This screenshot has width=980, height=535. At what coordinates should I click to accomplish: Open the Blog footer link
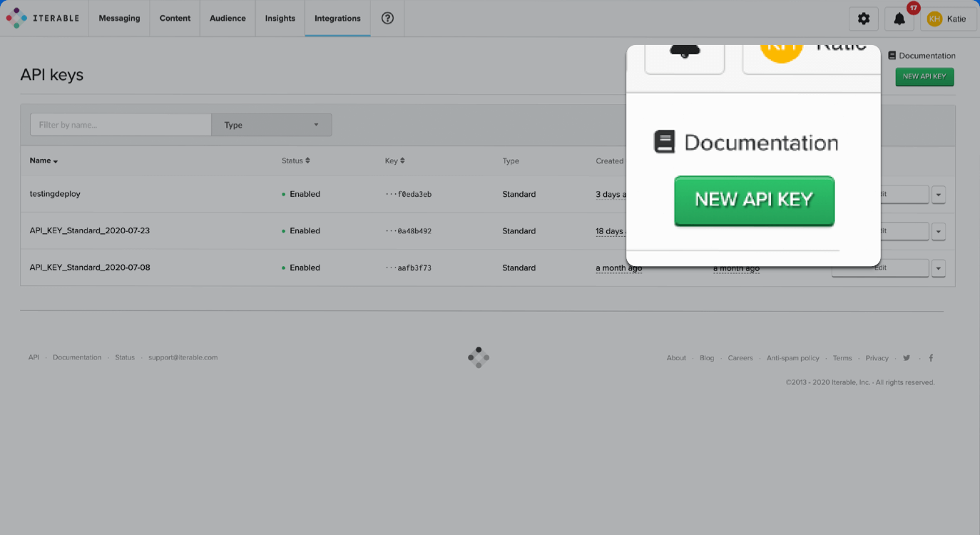pyautogui.click(x=707, y=358)
